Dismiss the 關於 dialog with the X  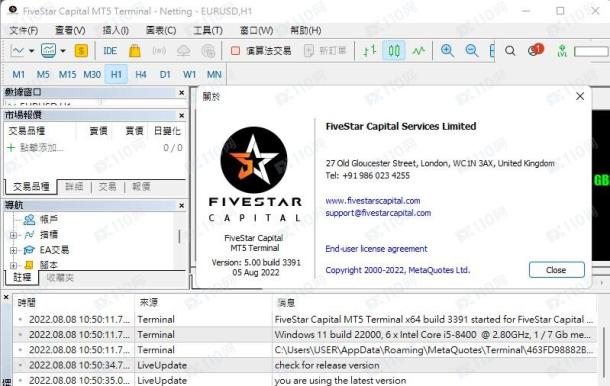coord(580,96)
